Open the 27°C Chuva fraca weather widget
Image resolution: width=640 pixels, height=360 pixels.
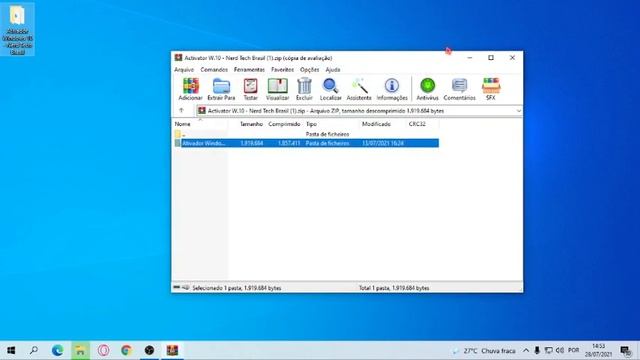[x=484, y=350]
